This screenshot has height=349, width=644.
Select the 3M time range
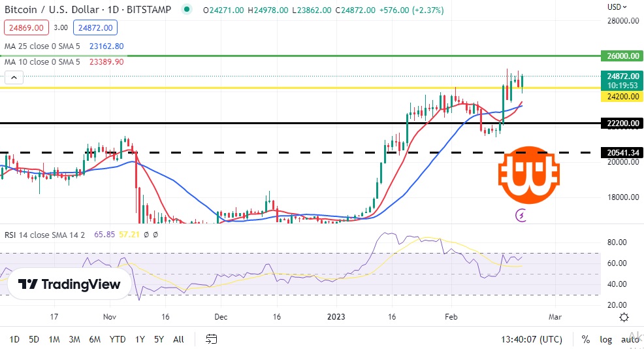74,340
